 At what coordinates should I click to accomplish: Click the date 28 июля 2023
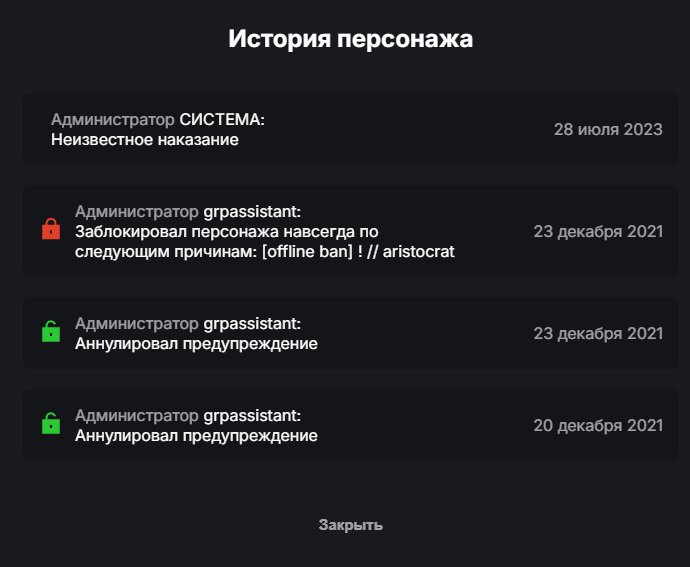pos(608,130)
